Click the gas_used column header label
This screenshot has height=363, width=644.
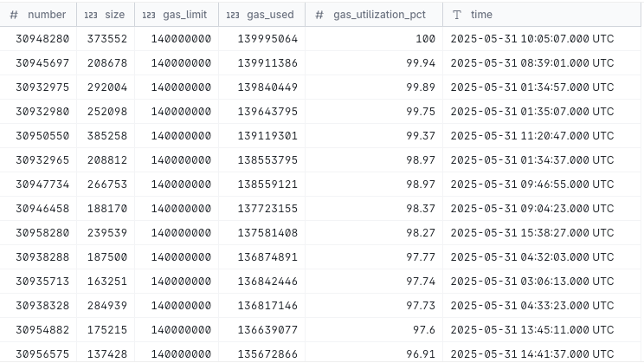coord(270,15)
